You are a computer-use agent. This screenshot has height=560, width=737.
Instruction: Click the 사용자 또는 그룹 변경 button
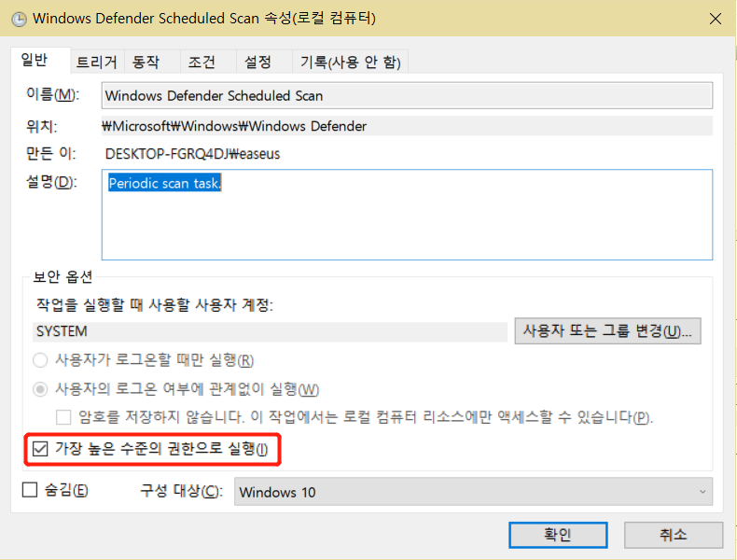[x=607, y=331]
